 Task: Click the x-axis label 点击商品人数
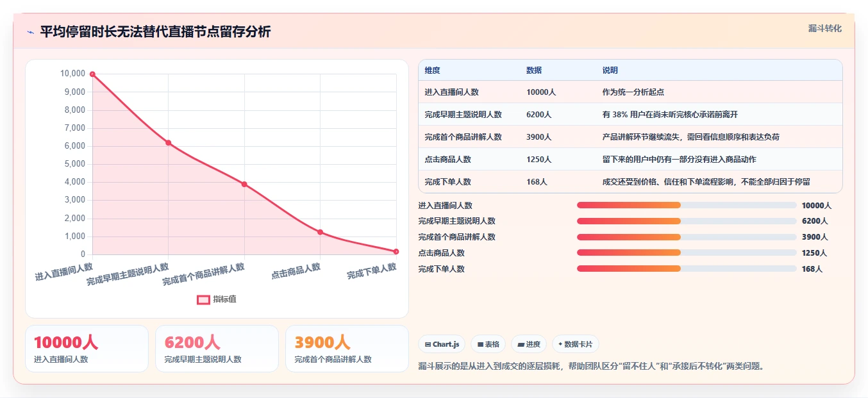click(296, 271)
